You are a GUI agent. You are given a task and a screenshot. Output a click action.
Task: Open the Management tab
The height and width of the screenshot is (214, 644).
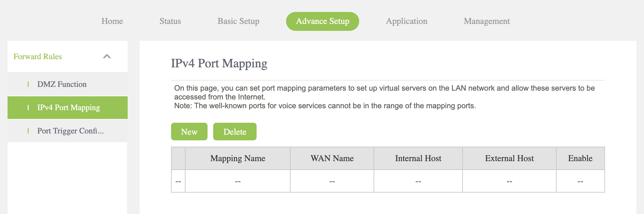point(487,21)
